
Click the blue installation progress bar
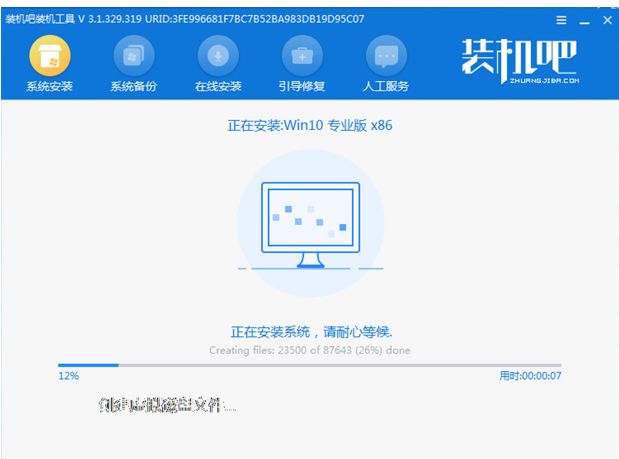(x=309, y=365)
